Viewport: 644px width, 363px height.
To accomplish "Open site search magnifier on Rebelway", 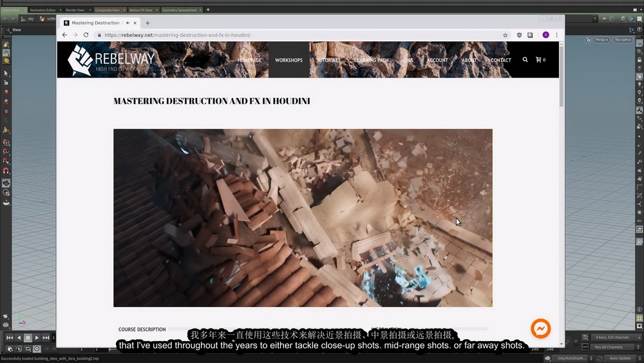I will (525, 59).
